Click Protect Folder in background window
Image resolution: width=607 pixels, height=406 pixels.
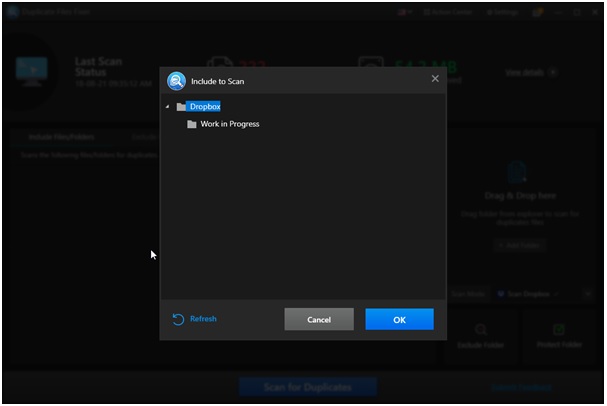tap(559, 336)
